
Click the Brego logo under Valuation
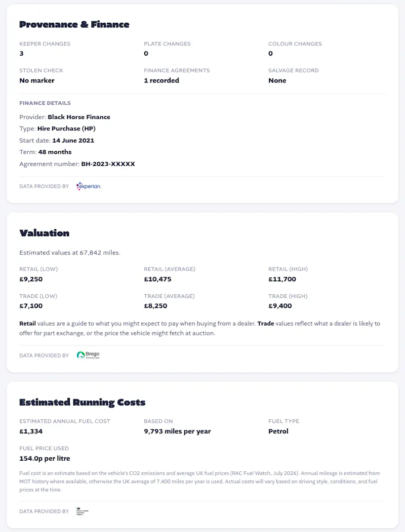pyautogui.click(x=88, y=355)
